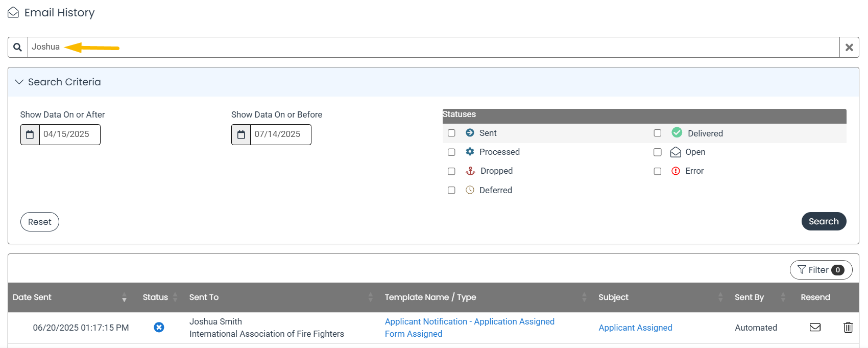Click the 06/20/2025 01:17:15 PM date cell
Viewport: 868px width, 348px height.
81,328
